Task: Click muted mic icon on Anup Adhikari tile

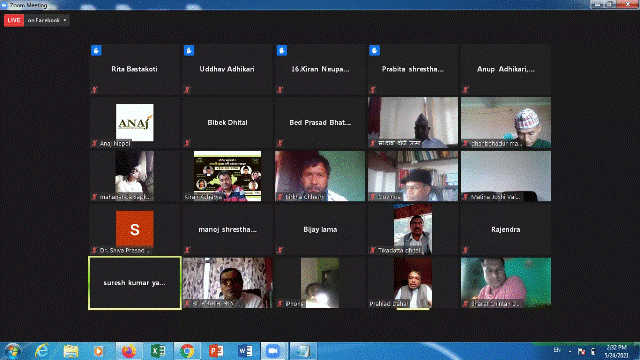Action: click(x=466, y=89)
